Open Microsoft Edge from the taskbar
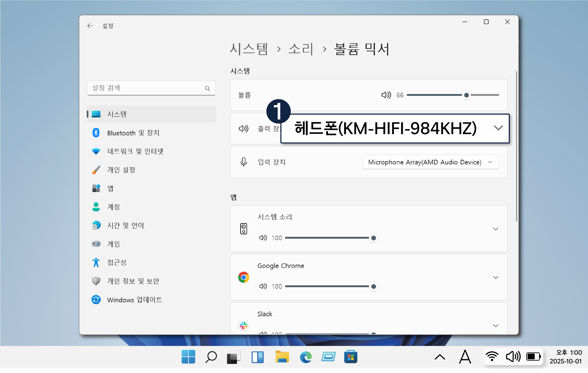The width and height of the screenshot is (588, 373). pyautogui.click(x=306, y=357)
